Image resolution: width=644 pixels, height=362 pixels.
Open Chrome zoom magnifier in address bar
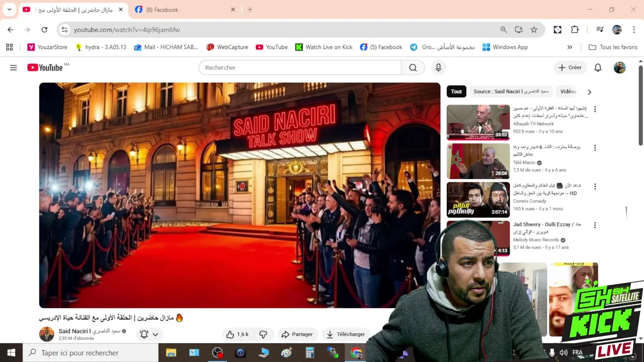point(504,30)
